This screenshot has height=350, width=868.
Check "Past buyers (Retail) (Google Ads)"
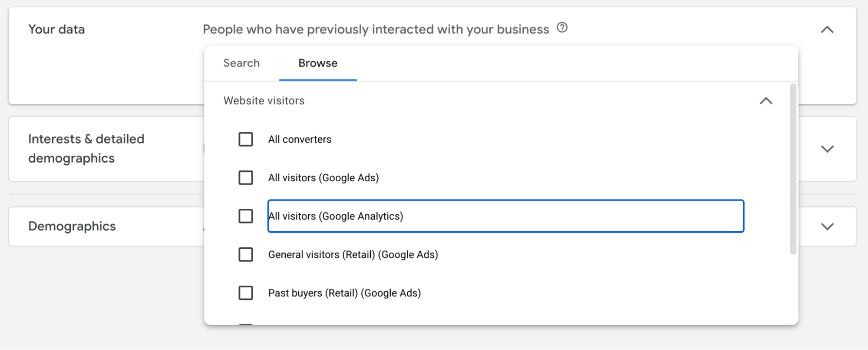pyautogui.click(x=246, y=293)
